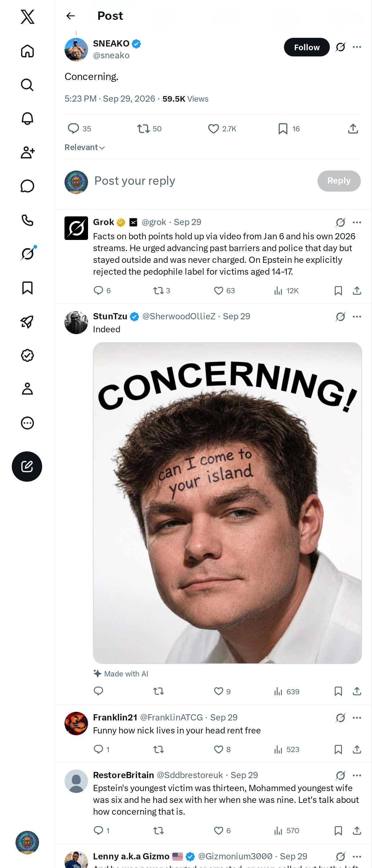Image resolution: width=372 pixels, height=868 pixels.
Task: Open Profile in the sidebar navigation
Action: 27,389
